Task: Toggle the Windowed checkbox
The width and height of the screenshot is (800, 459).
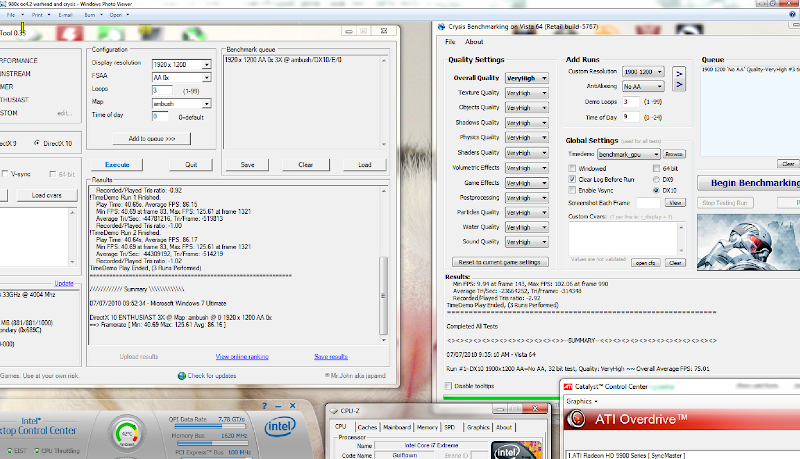Action: point(572,168)
